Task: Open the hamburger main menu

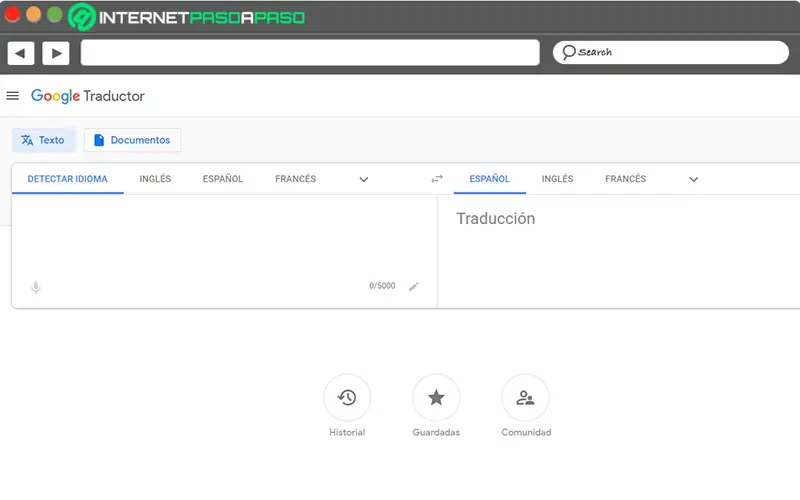Action: 13,95
